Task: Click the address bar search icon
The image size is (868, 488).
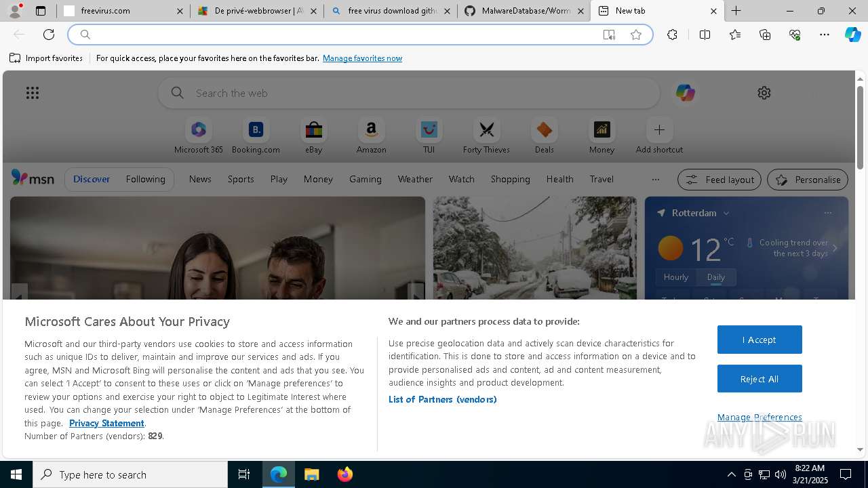Action: (85, 35)
